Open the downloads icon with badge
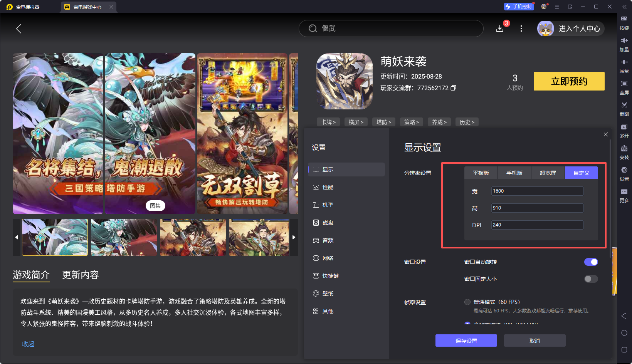Viewport: 632px width, 364px height. [x=500, y=29]
